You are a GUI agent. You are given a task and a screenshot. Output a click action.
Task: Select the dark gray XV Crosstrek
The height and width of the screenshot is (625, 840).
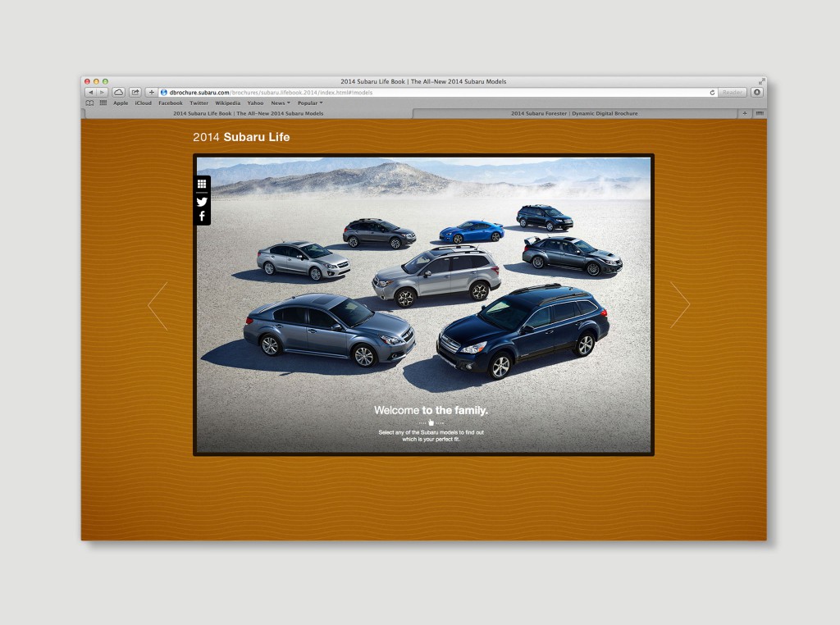pos(379,233)
